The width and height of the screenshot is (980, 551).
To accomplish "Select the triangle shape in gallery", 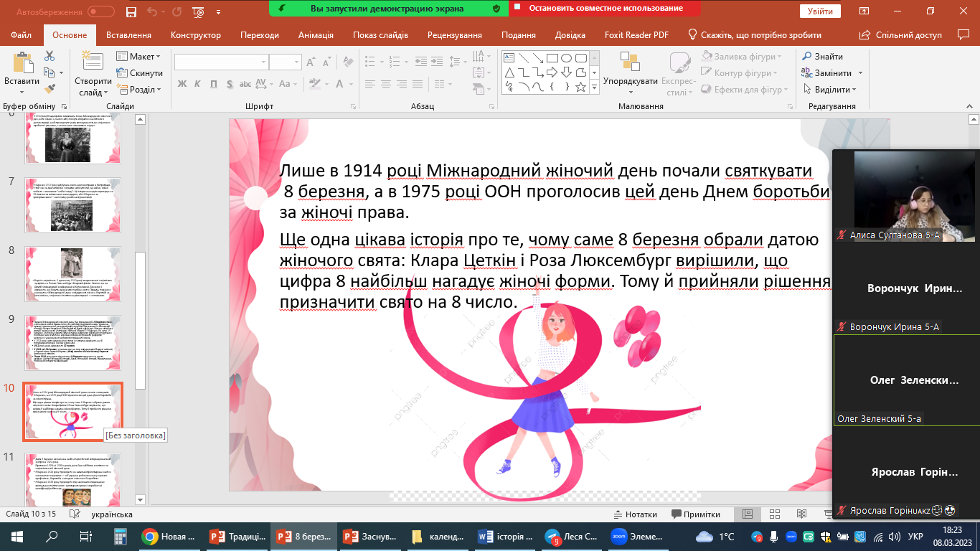I will coord(510,72).
